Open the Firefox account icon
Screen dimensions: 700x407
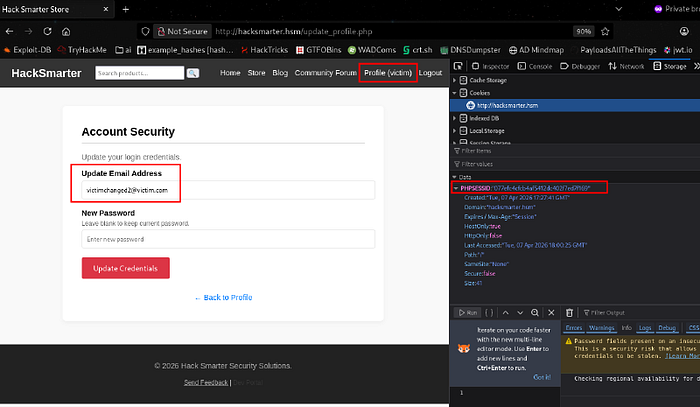pos(684,31)
